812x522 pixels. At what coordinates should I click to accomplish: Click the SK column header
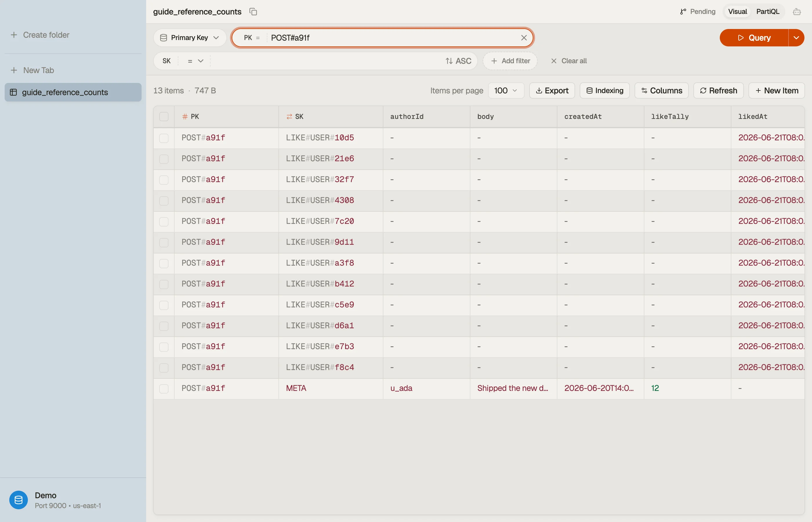331,117
